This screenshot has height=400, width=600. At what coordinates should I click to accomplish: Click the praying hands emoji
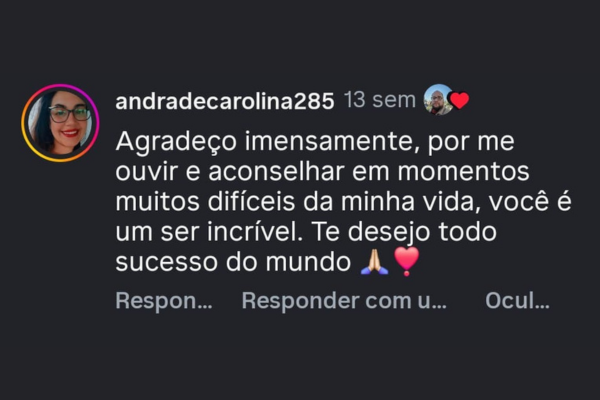pos(374,262)
